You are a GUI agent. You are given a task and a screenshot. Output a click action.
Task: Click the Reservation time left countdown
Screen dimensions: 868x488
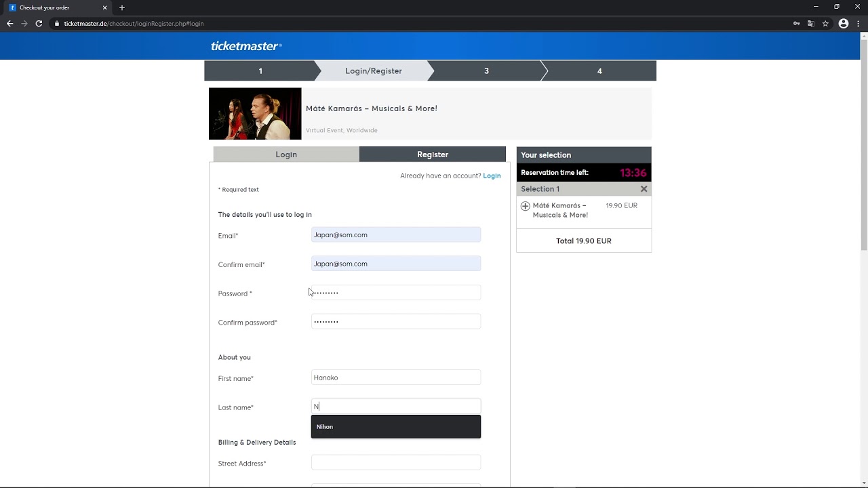click(x=633, y=173)
